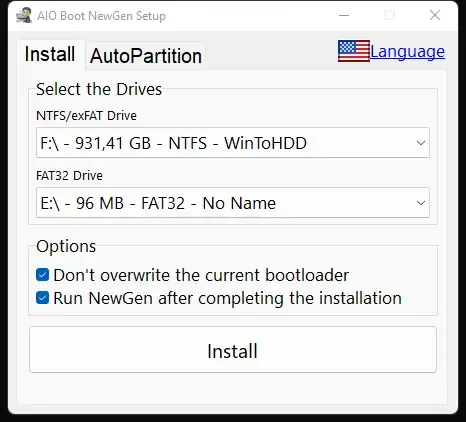The image size is (466, 422).
Task: Minimize the AIO Boot NewGen Setup window
Action: pyautogui.click(x=344, y=15)
